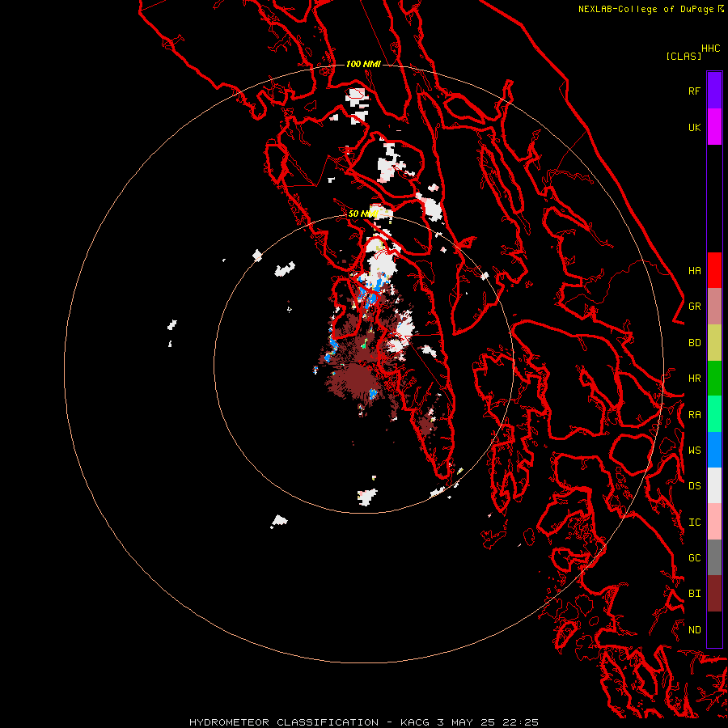The height and width of the screenshot is (728, 728).
Task: Click the DS white legend swatch
Action: [714, 485]
